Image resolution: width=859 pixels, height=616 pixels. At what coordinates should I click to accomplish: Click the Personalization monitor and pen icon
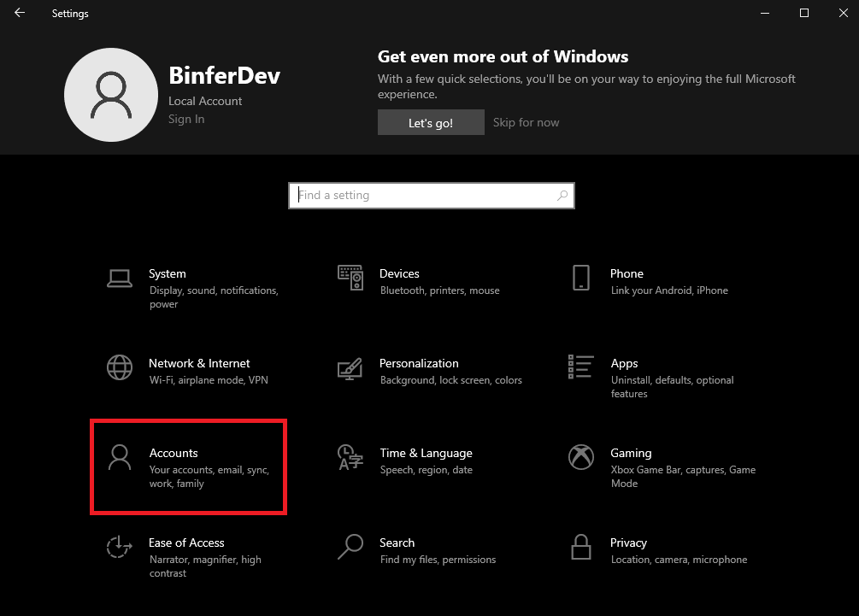point(350,368)
